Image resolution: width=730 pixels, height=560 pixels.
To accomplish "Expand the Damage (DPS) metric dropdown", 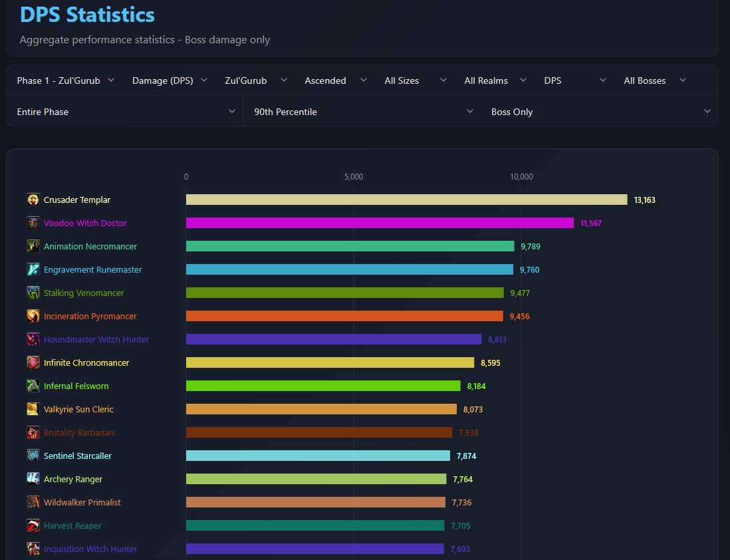I will coord(170,80).
